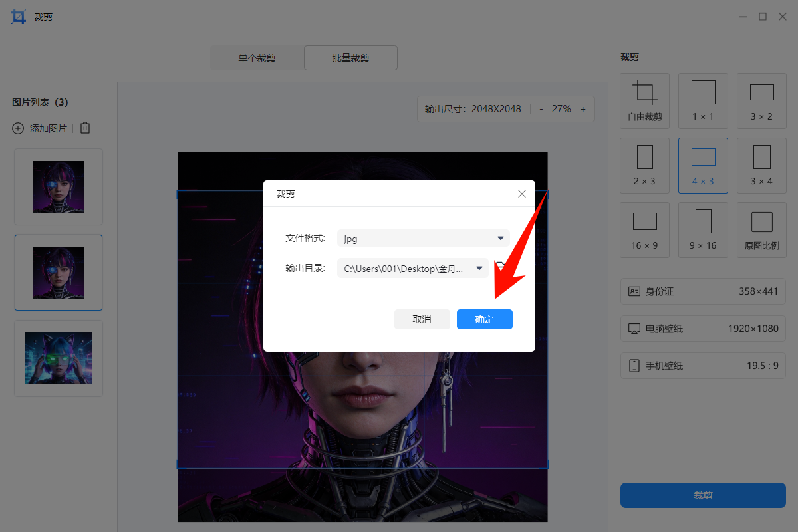Screen dimensions: 798x532
Task: Select the 自由裁剪 free crop tool
Action: 644,100
